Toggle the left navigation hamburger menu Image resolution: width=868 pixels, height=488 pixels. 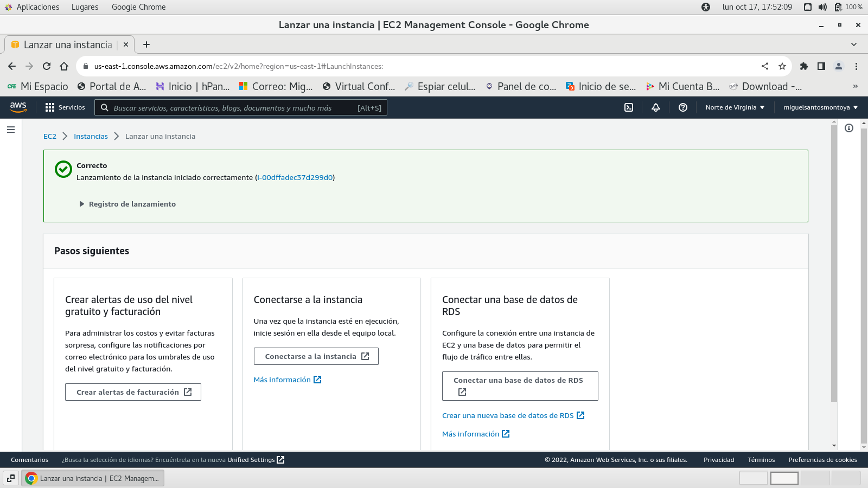(x=11, y=130)
